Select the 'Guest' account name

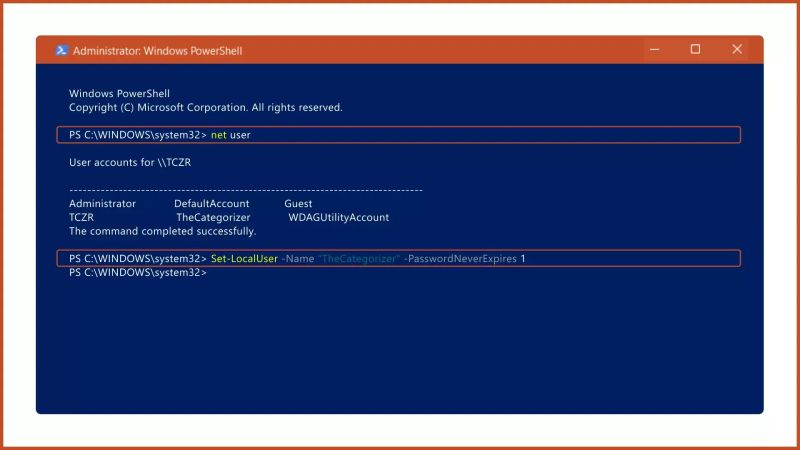pos(298,204)
